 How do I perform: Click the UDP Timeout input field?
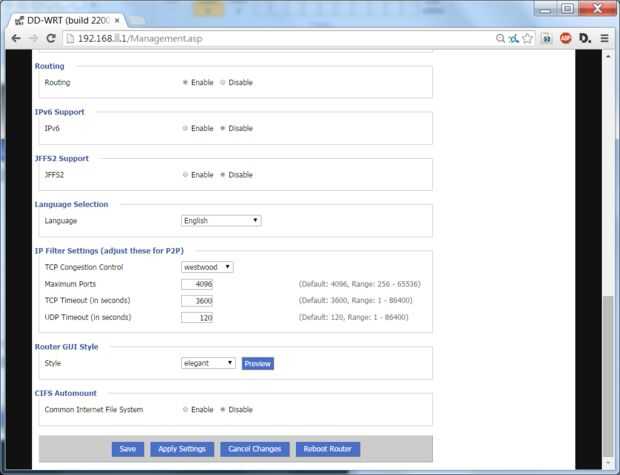coord(197,318)
